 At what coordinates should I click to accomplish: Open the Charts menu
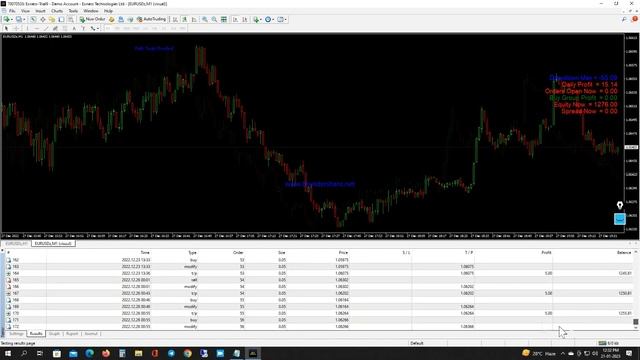57,11
